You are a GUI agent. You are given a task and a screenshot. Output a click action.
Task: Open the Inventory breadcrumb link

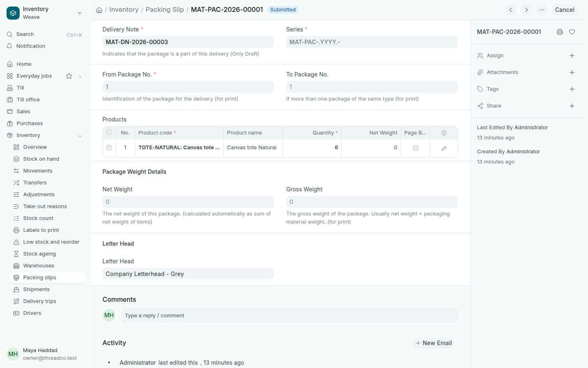pyautogui.click(x=124, y=10)
